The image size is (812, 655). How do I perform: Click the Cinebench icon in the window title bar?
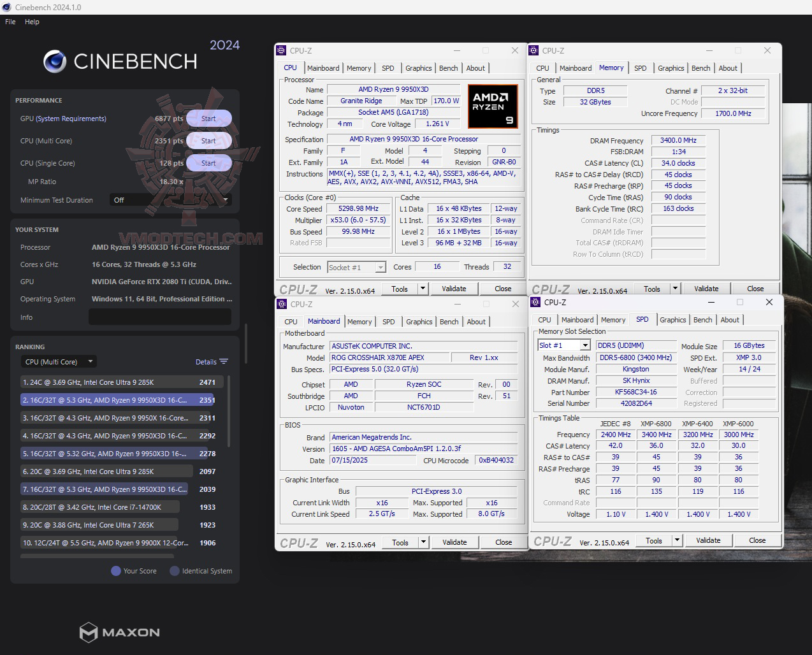pyautogui.click(x=6, y=7)
